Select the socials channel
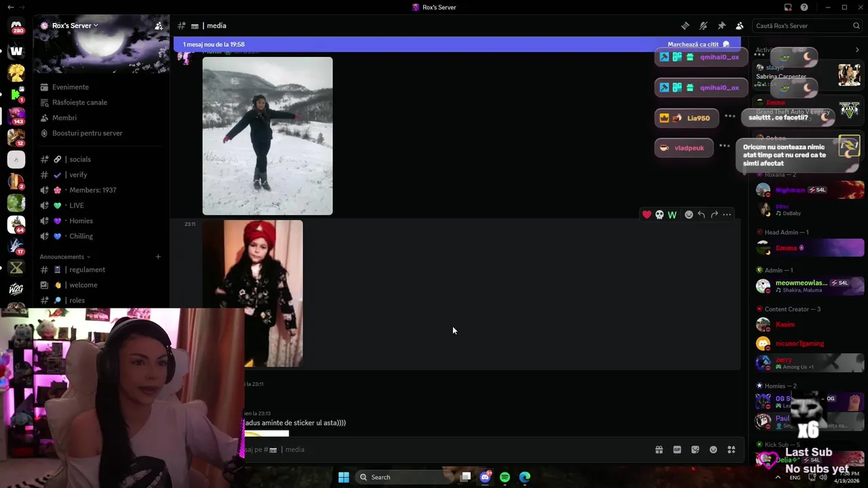Screen dimensions: 868x488 [102, 159]
